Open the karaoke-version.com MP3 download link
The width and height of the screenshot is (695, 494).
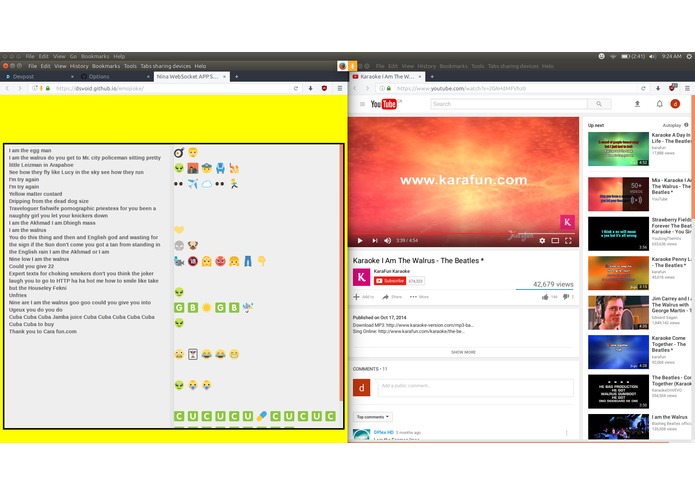(429, 325)
